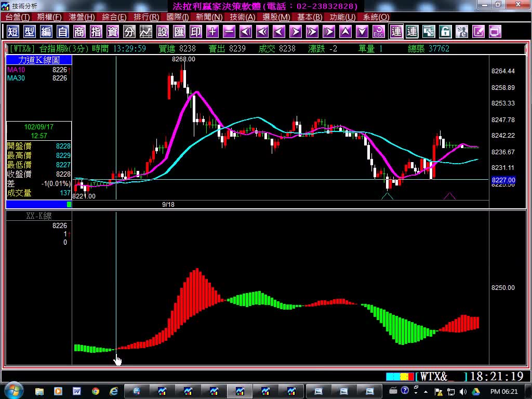Click the 最高價 highest price label
The width and height of the screenshot is (532, 399).
[x=19, y=155]
